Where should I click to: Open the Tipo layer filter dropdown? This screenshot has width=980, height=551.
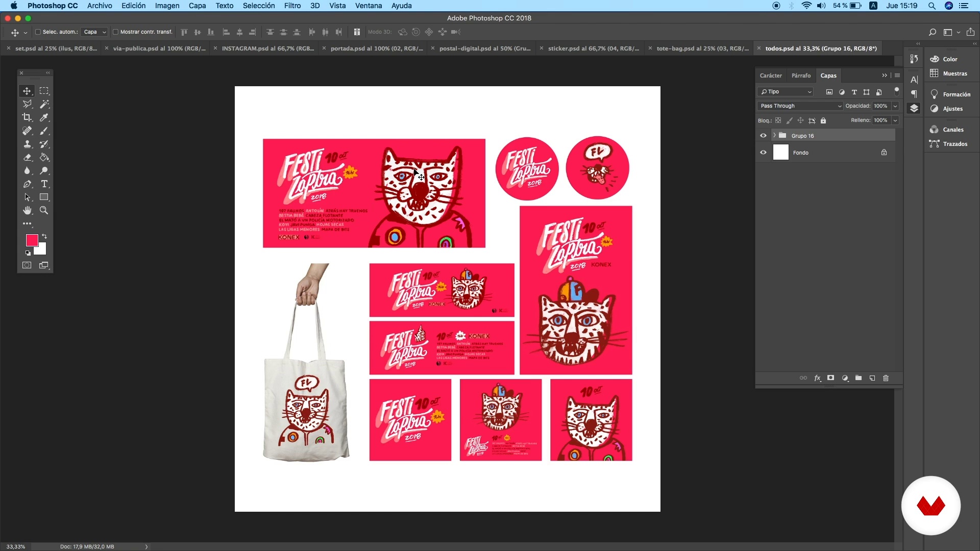tap(786, 92)
